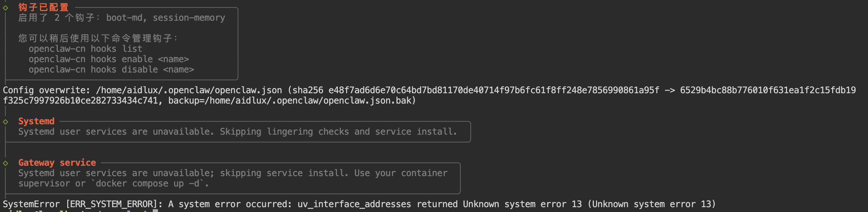Click the session-memory hook name
Viewport: 868px width, 212px height.
click(x=189, y=18)
